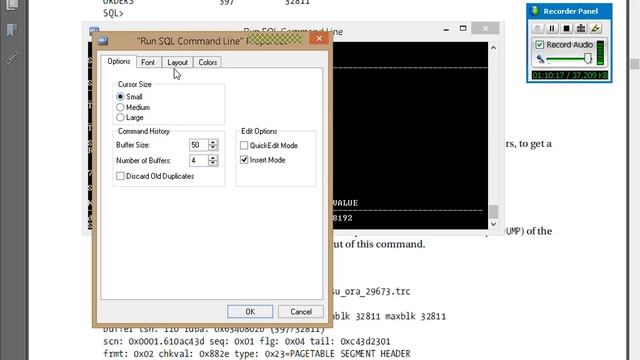This screenshot has height=360, width=640.
Task: Click the green audio level meter
Action: (x=600, y=53)
